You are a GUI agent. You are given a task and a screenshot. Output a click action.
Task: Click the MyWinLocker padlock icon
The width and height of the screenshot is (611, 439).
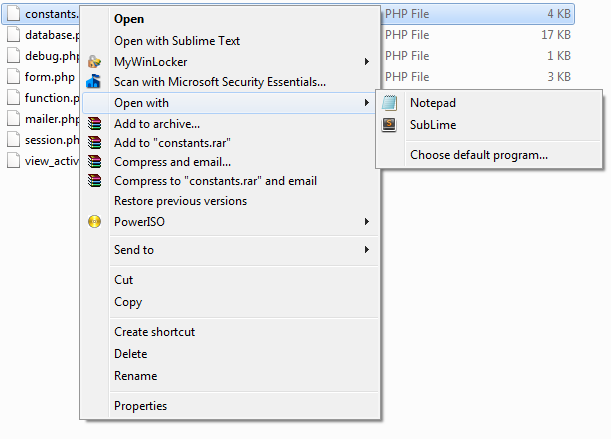[x=94, y=62]
